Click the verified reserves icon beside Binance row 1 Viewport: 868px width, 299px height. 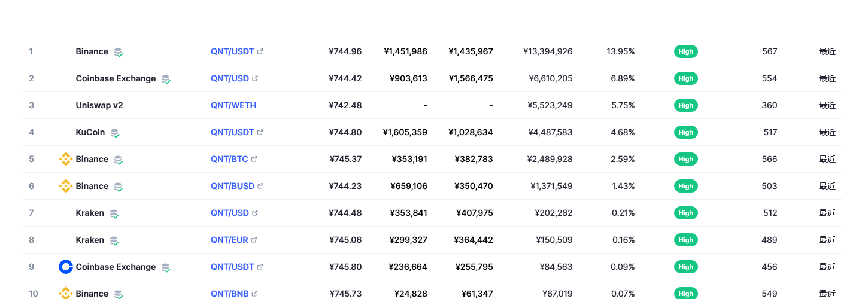[119, 52]
